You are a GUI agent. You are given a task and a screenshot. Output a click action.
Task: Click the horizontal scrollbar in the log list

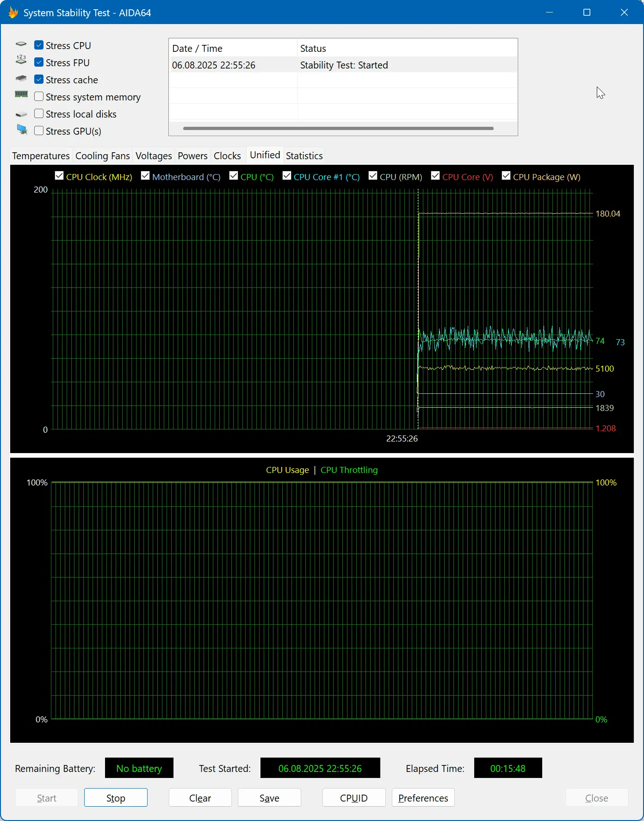coord(338,128)
